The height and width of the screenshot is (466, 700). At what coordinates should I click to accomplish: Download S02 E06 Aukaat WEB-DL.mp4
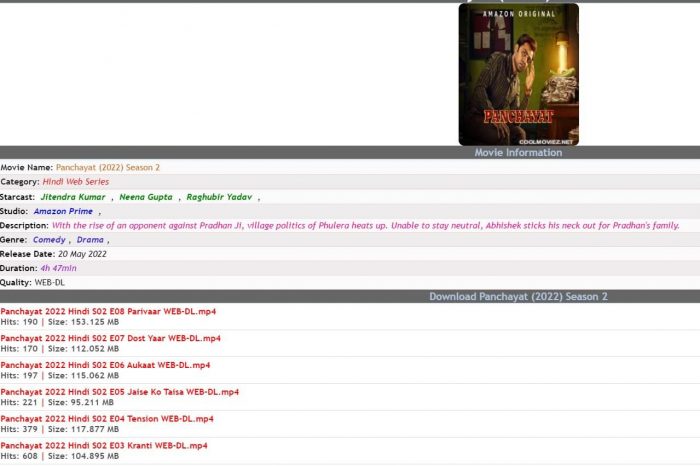click(105, 365)
